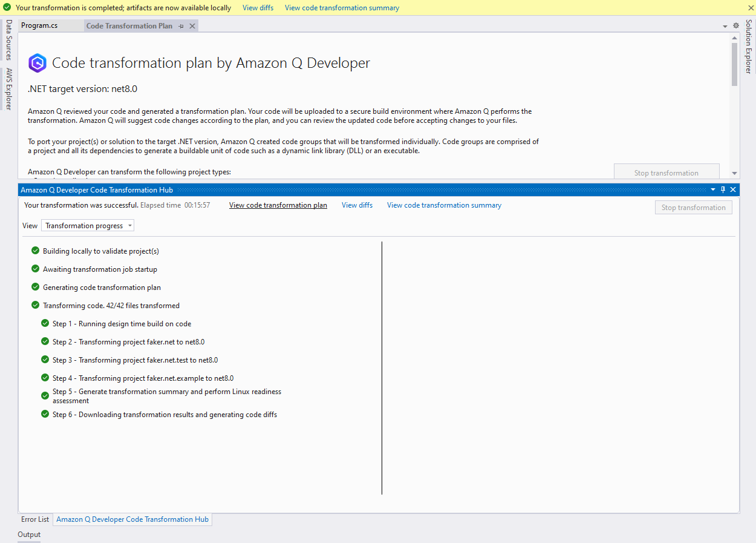Click the green success icon in notification bar
Viewport: 756px width, 543px height.
coord(7,8)
